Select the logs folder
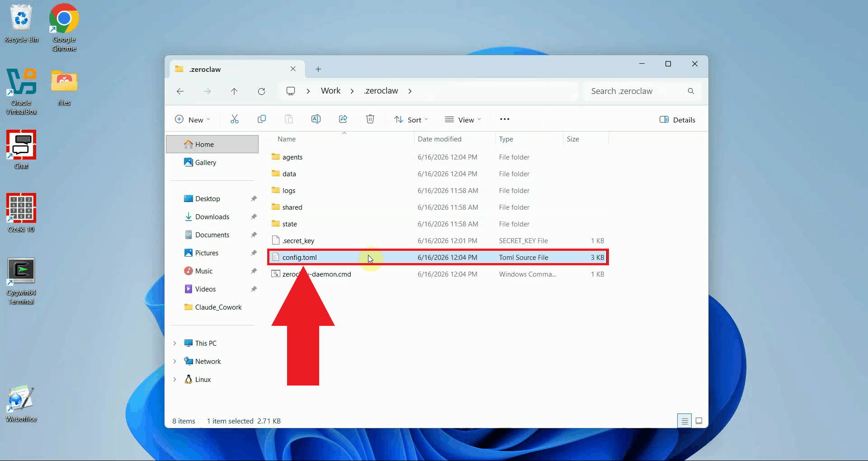This screenshot has height=461, width=868. click(x=438, y=191)
